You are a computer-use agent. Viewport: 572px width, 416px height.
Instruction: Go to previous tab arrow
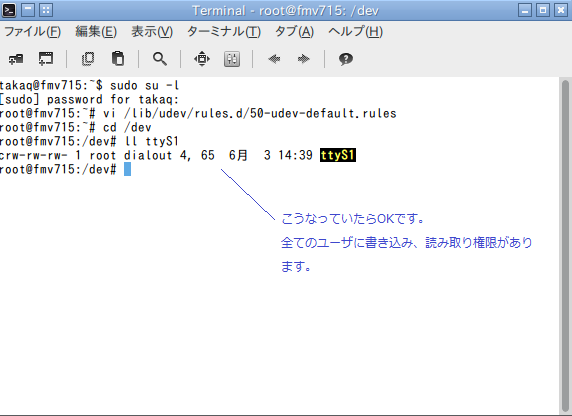point(274,59)
